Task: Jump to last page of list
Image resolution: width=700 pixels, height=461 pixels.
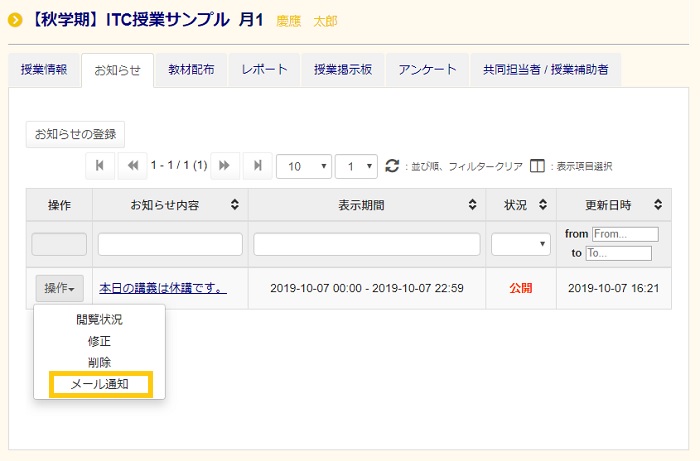Action: coord(258,165)
